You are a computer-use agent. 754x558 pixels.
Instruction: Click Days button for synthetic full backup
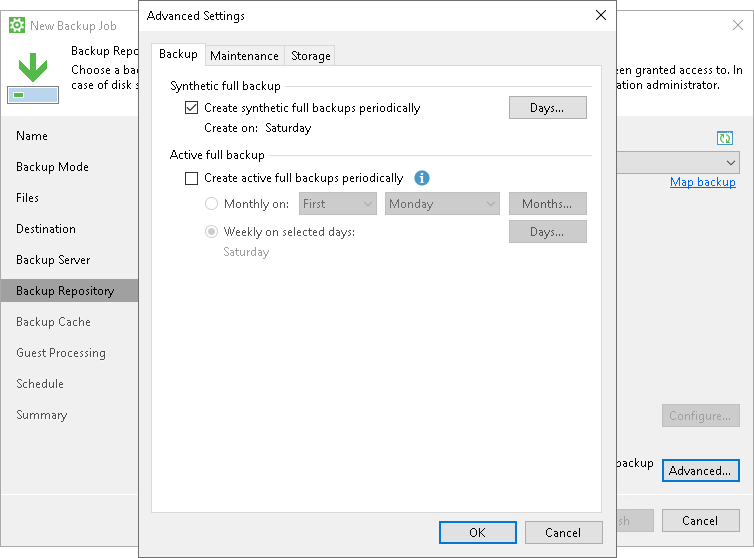[547, 108]
